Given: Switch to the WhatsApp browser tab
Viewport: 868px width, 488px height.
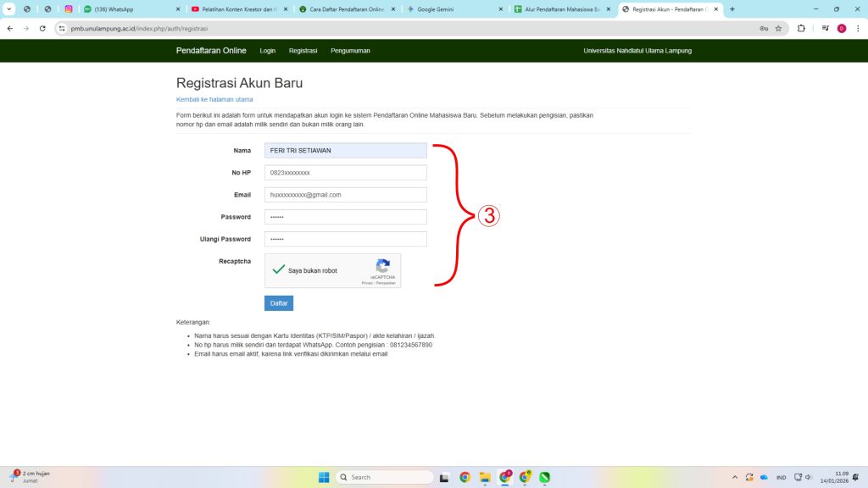Looking at the screenshot, I should click(x=127, y=9).
